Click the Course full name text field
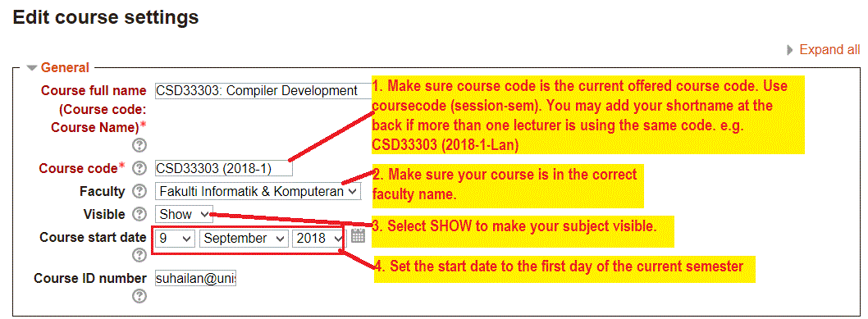This screenshot has height=319, width=868. pos(263,91)
